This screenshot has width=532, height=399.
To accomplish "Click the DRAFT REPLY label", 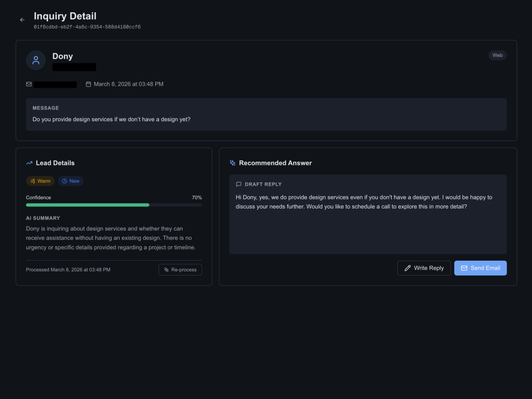I will point(263,184).
